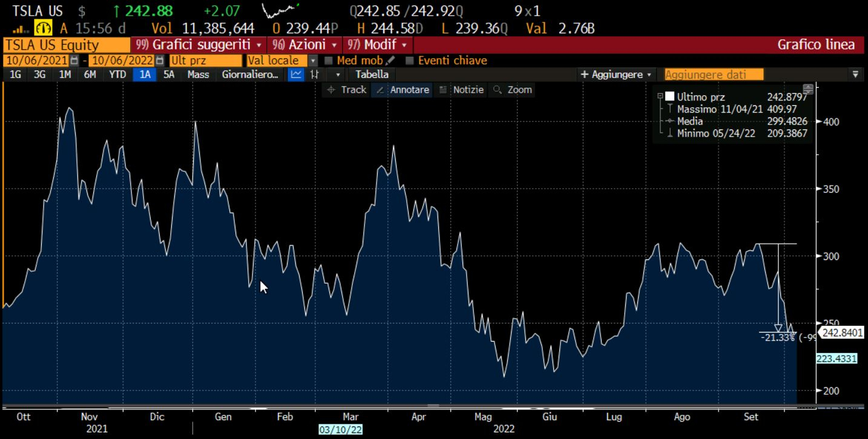Click the intraday sparkline mini chart

click(280, 11)
